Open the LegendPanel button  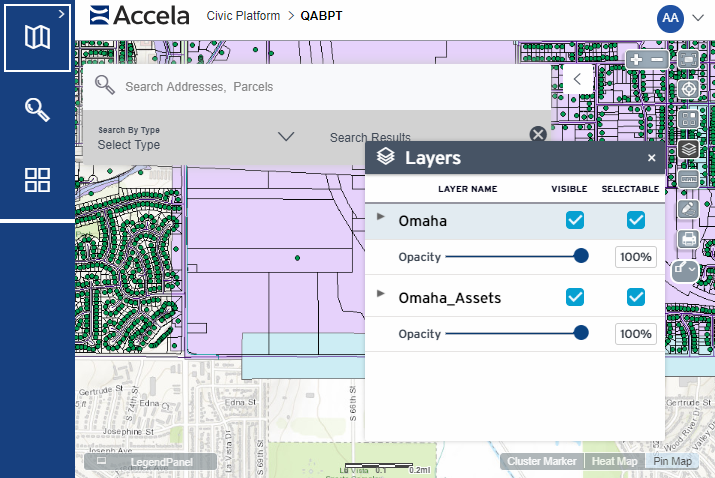coord(151,462)
